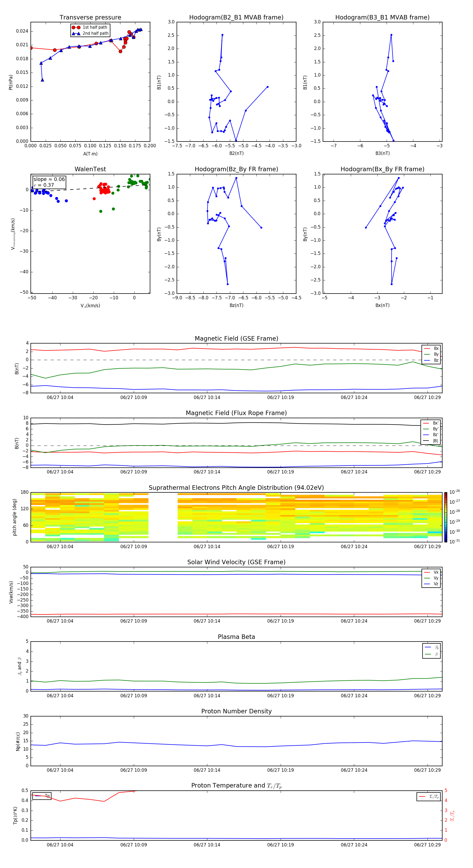Click the 'Transverse pressure' plot title
473x868 pixels.
(x=90, y=18)
